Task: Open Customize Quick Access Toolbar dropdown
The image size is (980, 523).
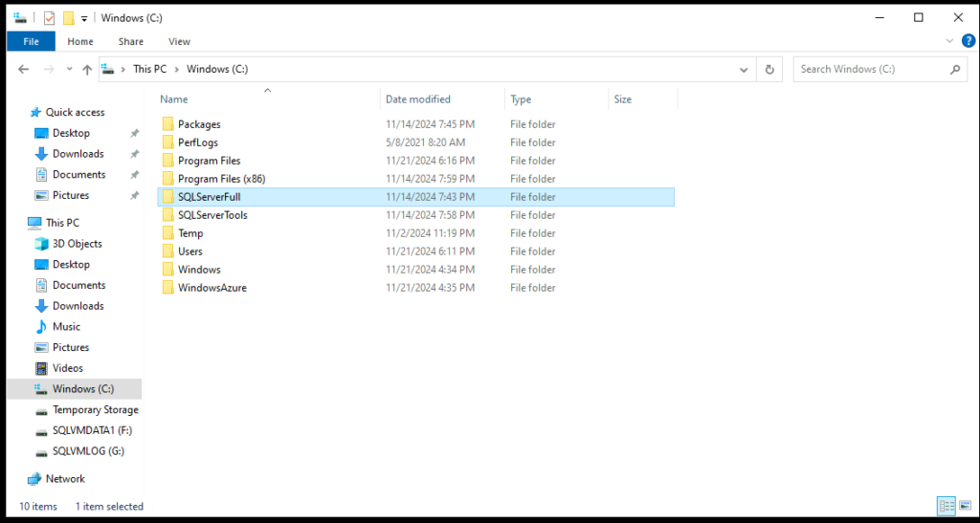Action: (x=84, y=19)
